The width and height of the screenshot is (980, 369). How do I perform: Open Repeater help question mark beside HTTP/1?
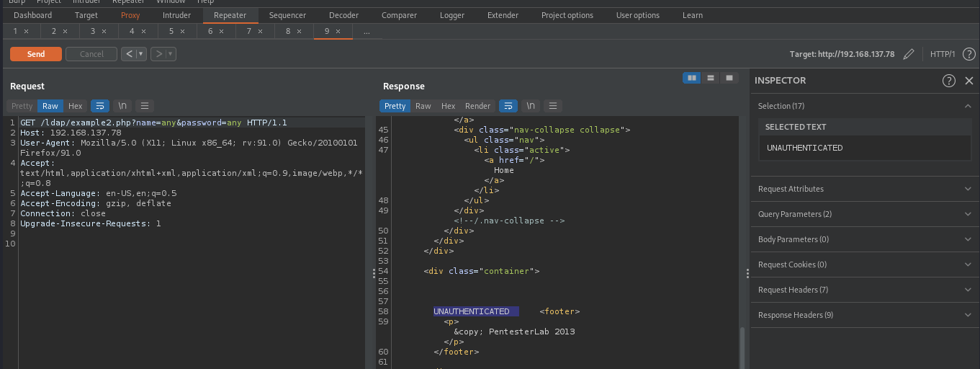969,54
